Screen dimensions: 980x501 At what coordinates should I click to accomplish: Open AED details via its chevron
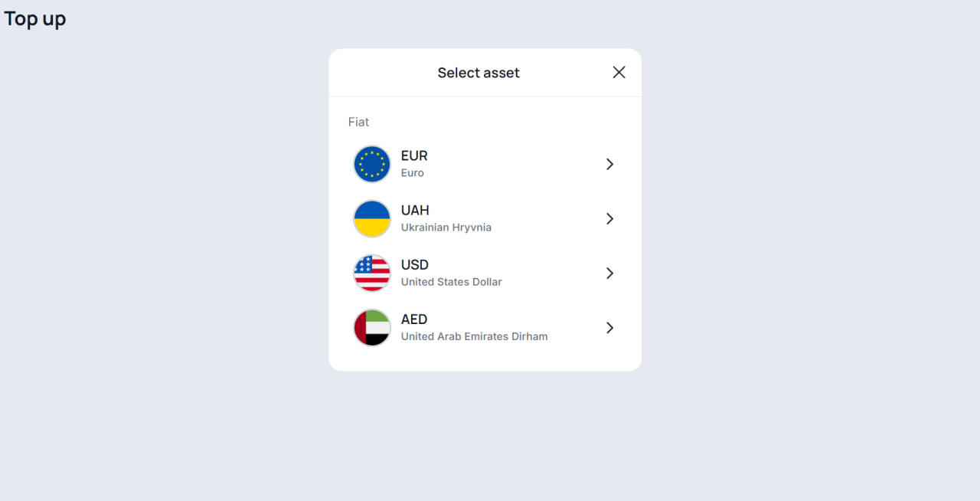(x=609, y=327)
